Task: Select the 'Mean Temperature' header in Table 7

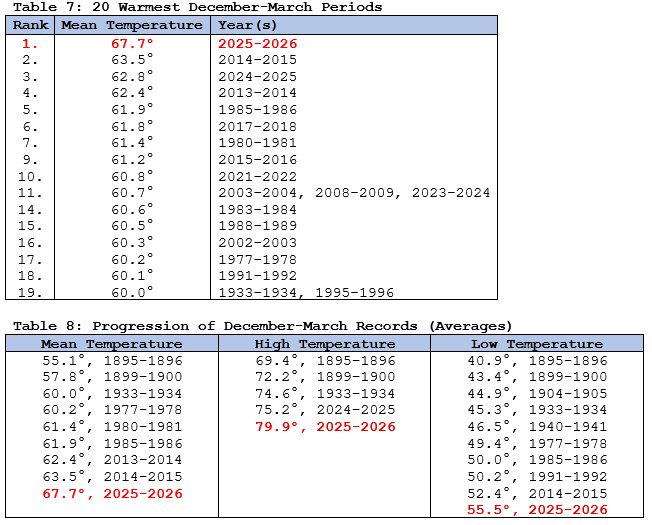Action: (x=132, y=25)
